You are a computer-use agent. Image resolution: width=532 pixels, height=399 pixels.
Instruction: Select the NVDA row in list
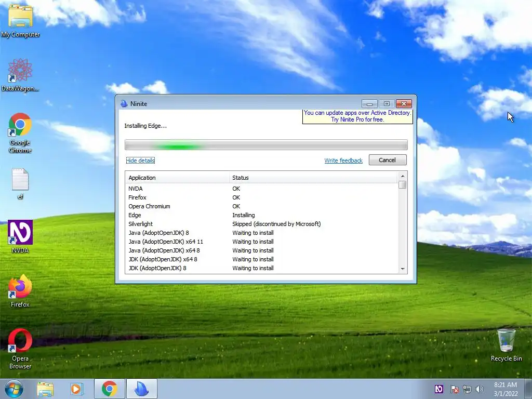[x=261, y=189]
